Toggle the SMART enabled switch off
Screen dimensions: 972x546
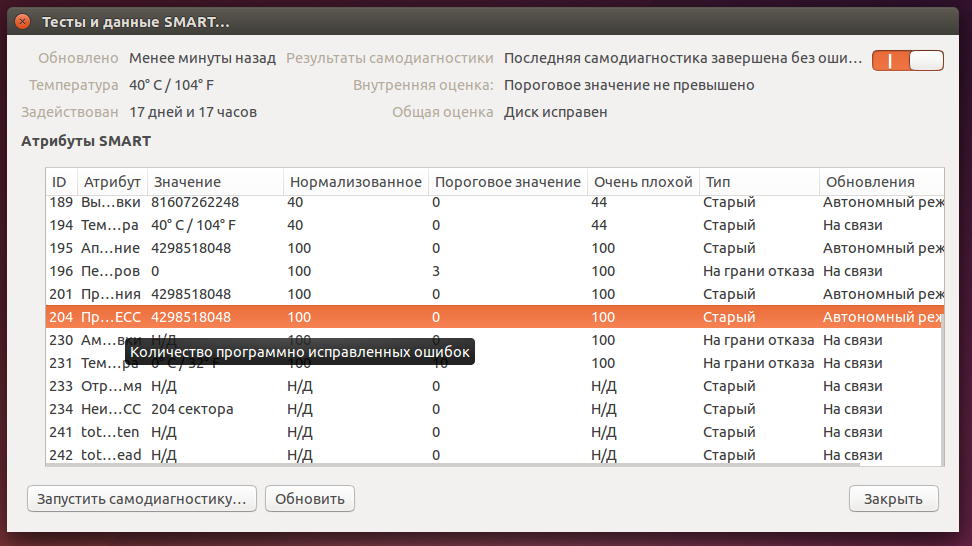point(907,60)
